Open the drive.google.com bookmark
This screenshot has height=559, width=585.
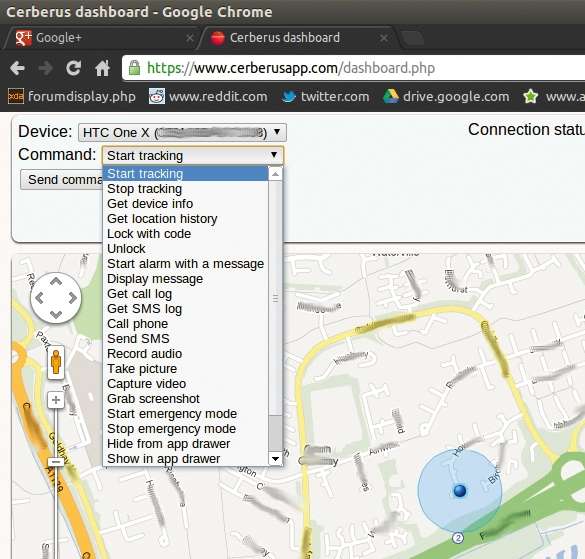tap(446, 97)
